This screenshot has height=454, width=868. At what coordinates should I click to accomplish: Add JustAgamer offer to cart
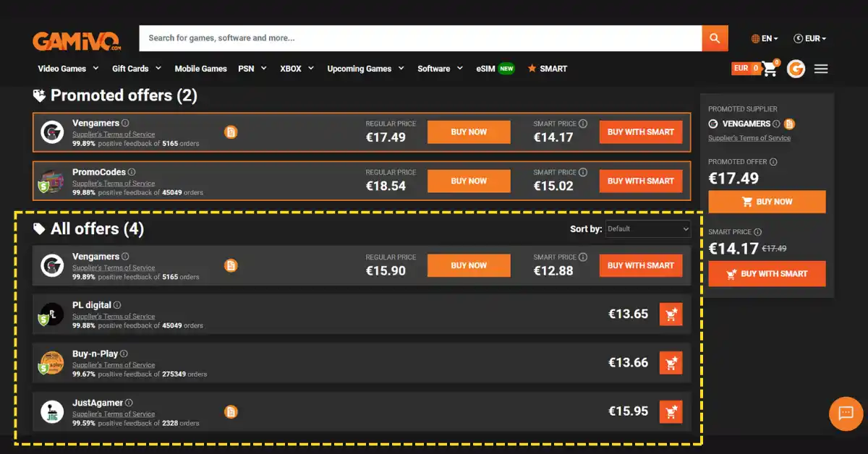tap(671, 412)
